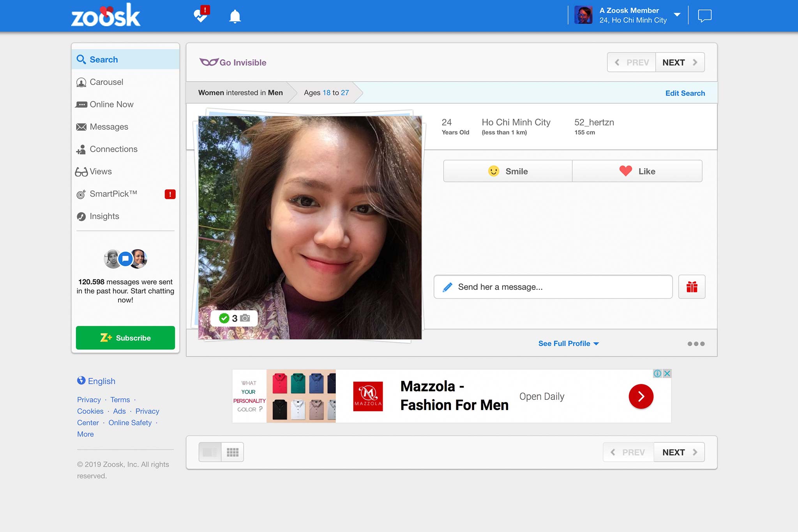Open the Online Safety link
This screenshot has height=532, width=798.
pyautogui.click(x=130, y=422)
